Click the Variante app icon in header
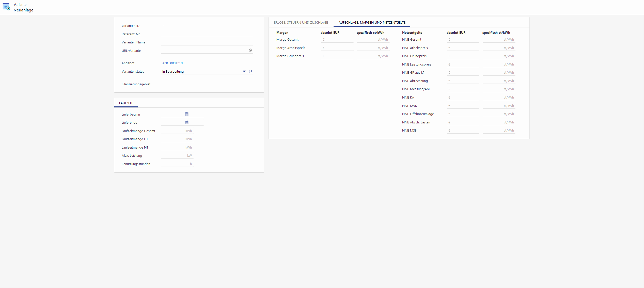 [x=6, y=7]
